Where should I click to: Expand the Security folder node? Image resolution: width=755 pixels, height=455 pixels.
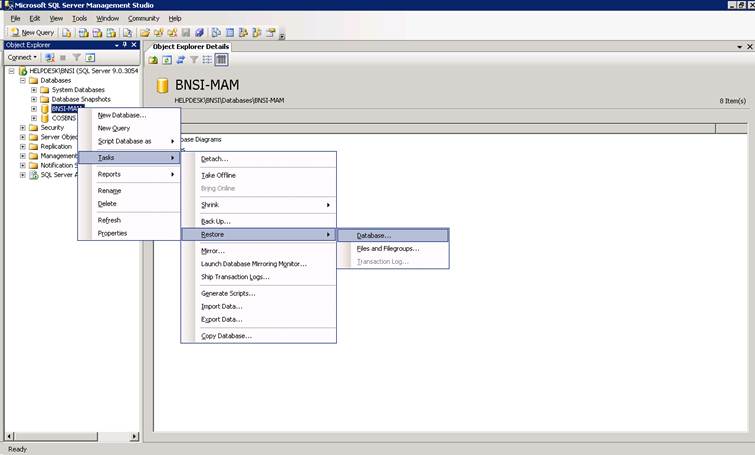(23, 128)
